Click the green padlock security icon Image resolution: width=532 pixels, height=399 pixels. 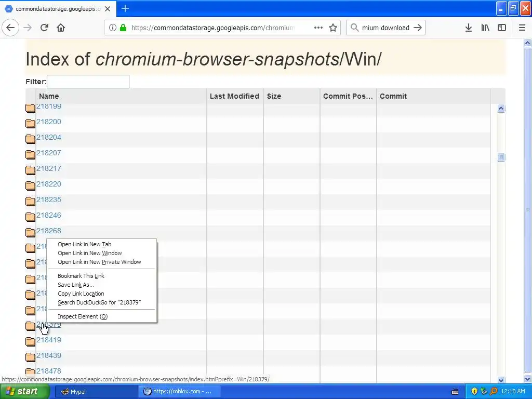123,28
